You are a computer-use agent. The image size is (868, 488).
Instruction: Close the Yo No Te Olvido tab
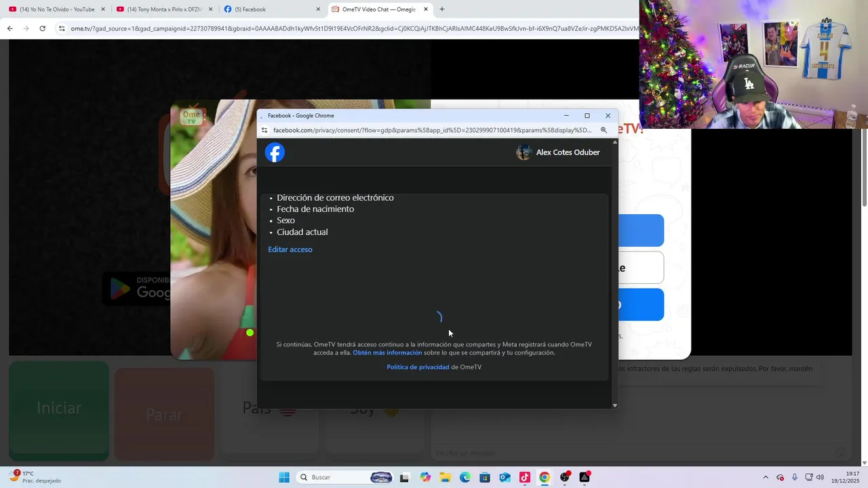103,9
